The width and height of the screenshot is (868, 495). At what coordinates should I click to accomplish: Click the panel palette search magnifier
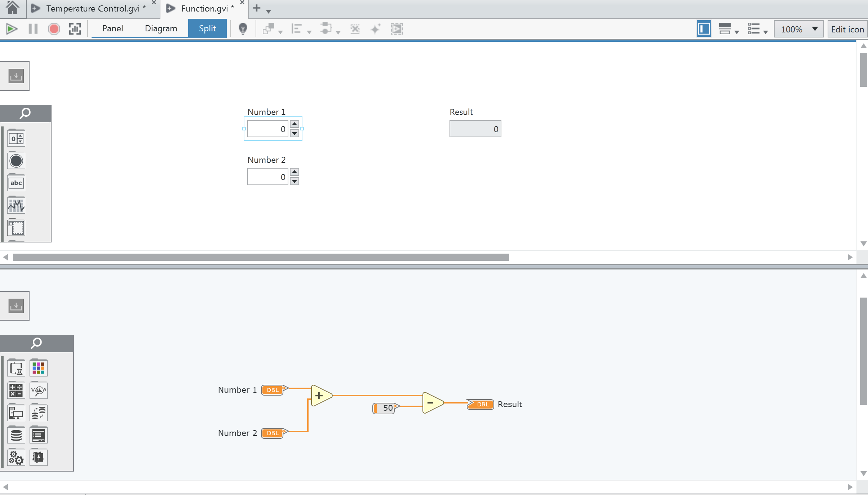pos(25,113)
